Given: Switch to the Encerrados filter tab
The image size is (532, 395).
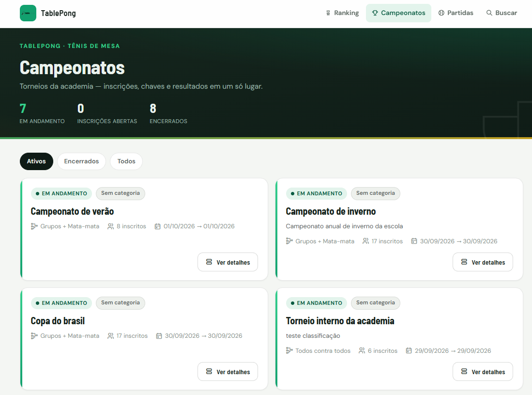Looking at the screenshot, I should click(x=81, y=161).
